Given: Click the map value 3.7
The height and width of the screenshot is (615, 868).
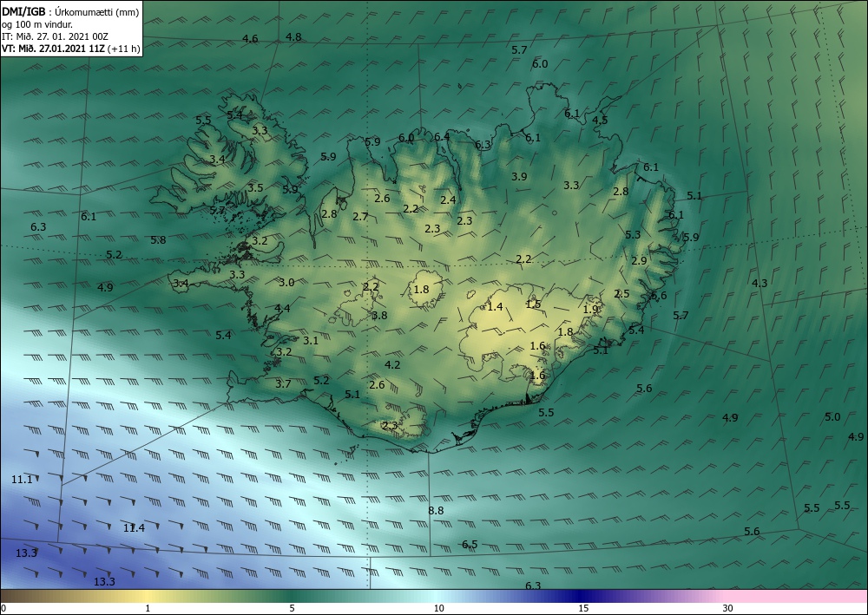Looking at the screenshot, I should click(x=283, y=383).
